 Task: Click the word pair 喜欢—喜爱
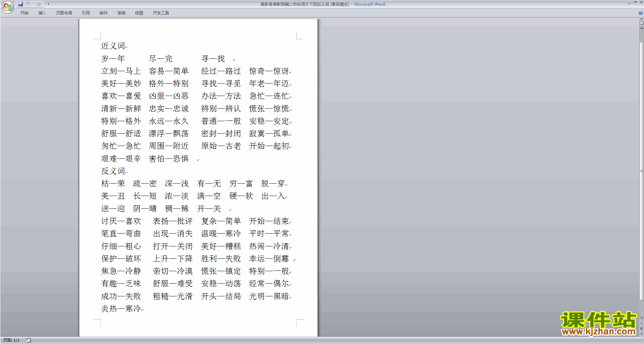pos(121,96)
